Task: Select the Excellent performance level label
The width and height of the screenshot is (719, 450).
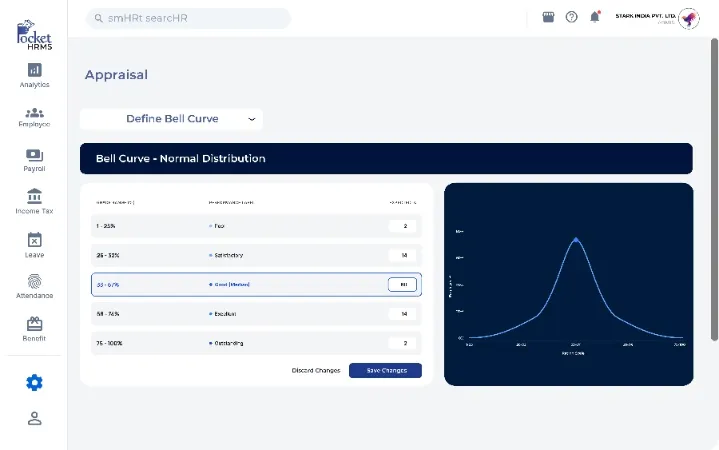Action: click(225, 314)
